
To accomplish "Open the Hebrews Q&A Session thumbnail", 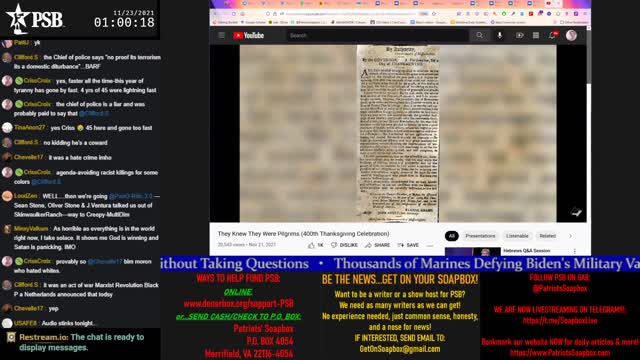I will click(x=473, y=251).
